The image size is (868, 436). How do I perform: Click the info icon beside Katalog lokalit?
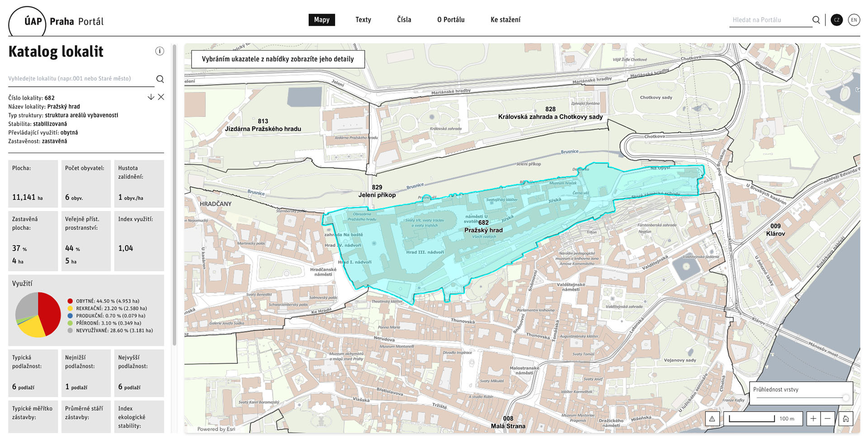(160, 51)
